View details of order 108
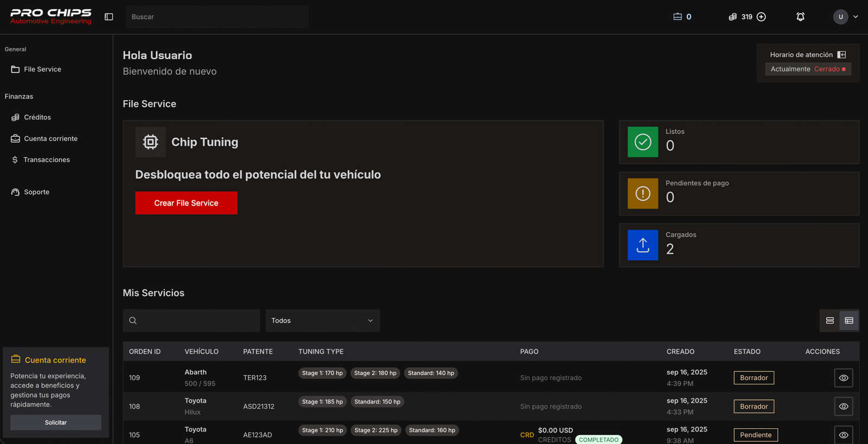 [x=843, y=407]
